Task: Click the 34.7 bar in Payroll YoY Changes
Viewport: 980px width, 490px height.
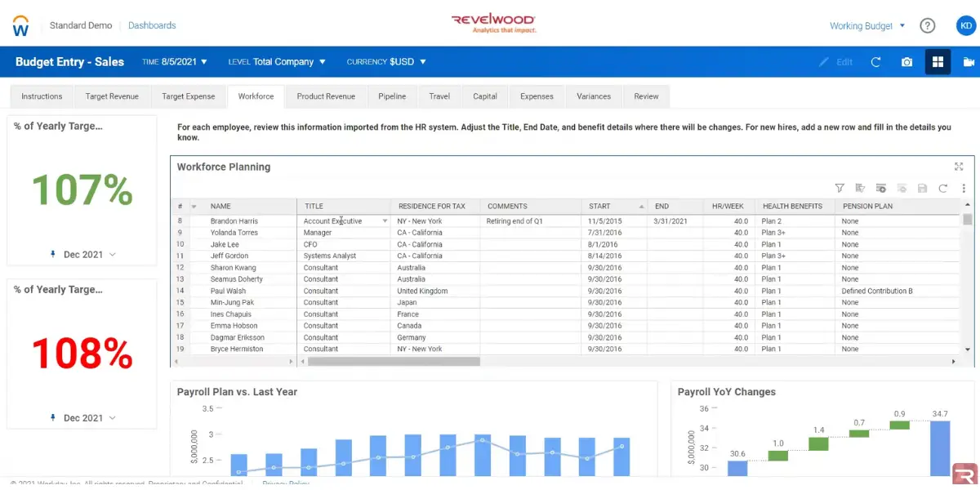Action: coord(940,448)
